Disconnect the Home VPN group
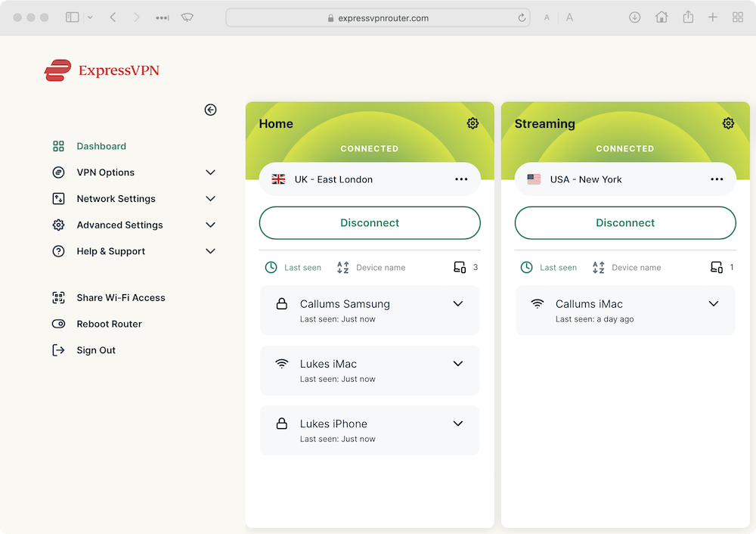The height and width of the screenshot is (534, 756). (x=370, y=223)
